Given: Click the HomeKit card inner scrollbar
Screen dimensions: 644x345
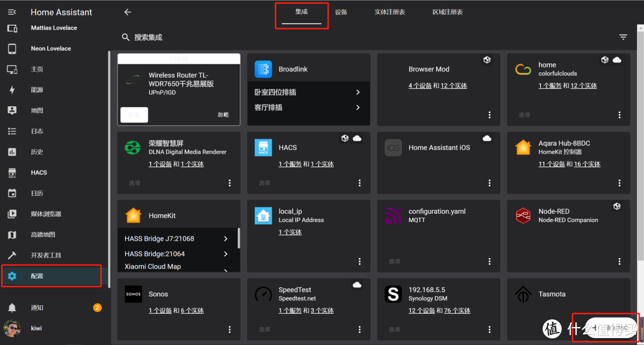Looking at the screenshot, I should 239,238.
